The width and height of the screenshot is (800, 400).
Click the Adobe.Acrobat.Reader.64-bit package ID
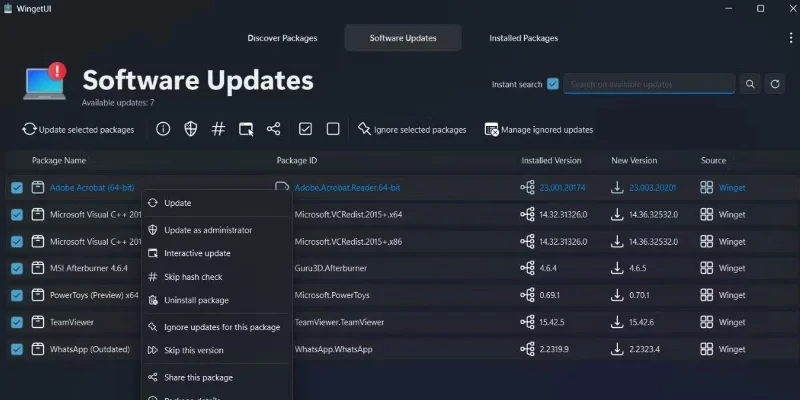click(x=347, y=188)
